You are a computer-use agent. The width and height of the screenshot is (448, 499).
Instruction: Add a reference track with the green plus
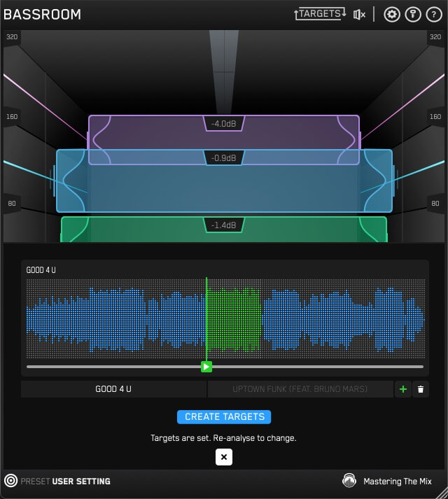pos(403,389)
